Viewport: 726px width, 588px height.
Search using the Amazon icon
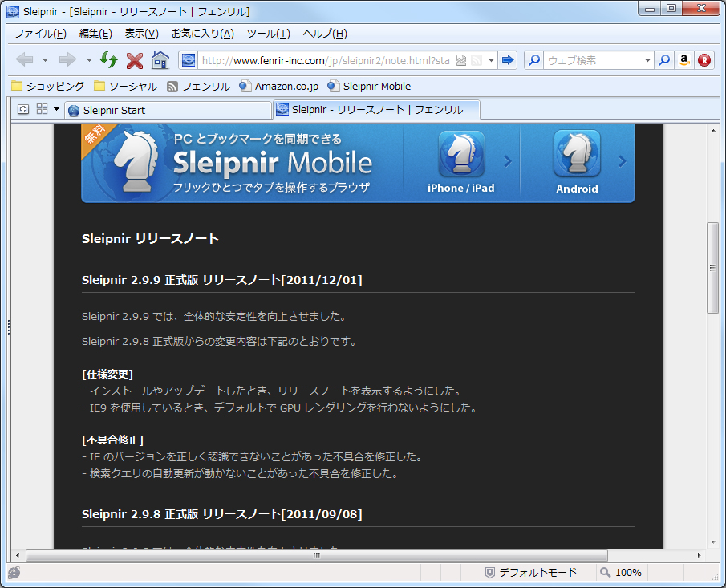click(683, 59)
